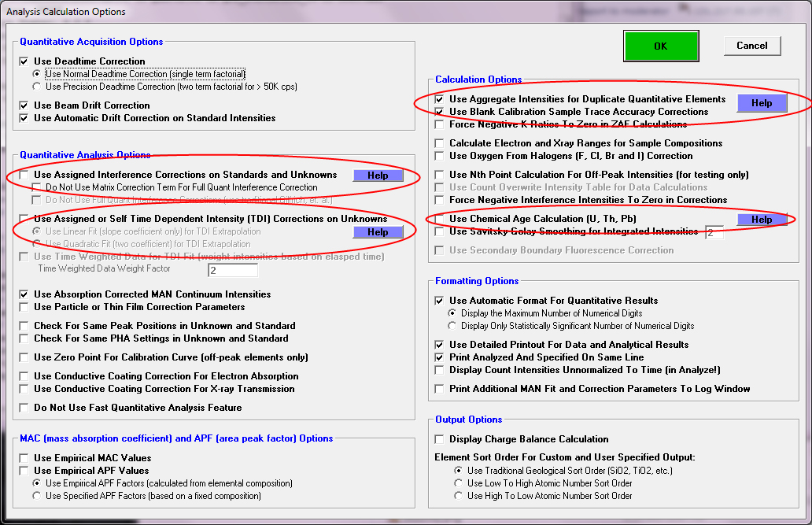Click the Cancel button

click(751, 46)
